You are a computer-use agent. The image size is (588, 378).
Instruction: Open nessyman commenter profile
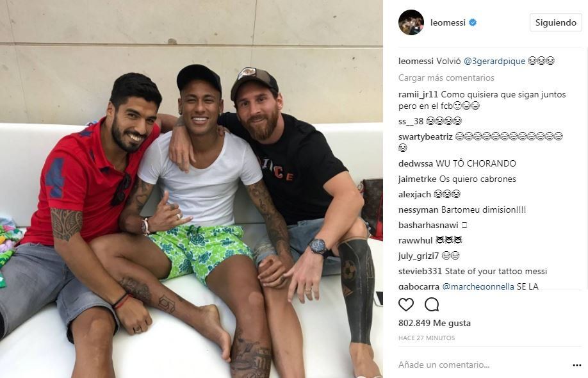(418, 210)
